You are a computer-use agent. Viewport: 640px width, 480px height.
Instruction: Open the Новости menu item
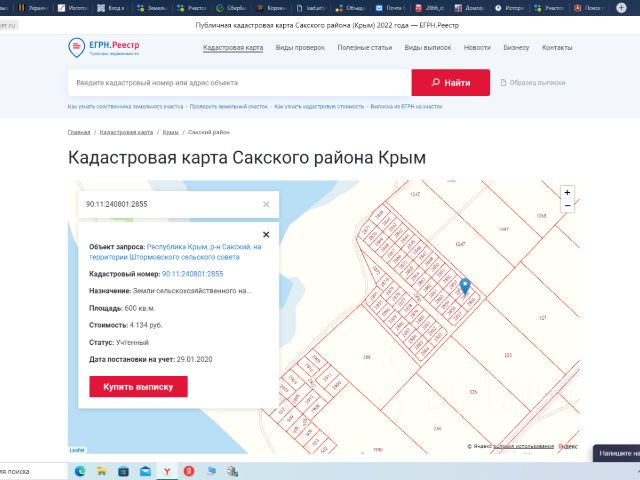click(477, 48)
